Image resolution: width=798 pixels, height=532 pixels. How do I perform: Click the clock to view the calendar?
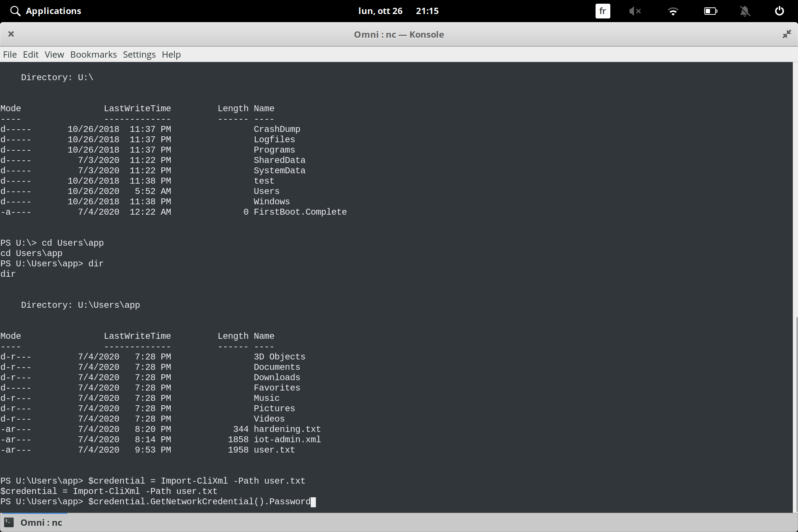(427, 11)
